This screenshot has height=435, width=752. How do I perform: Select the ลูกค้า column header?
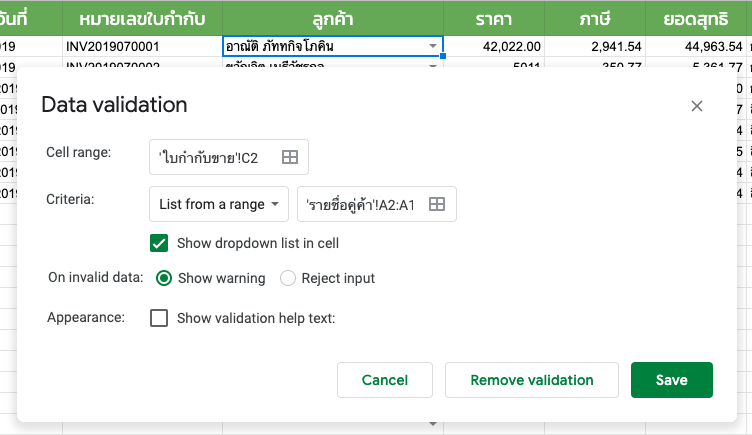[333, 19]
